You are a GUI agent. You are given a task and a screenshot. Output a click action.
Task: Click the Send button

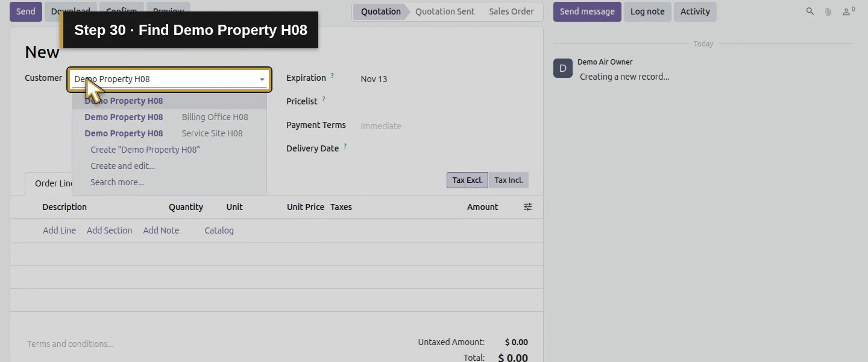26,11
